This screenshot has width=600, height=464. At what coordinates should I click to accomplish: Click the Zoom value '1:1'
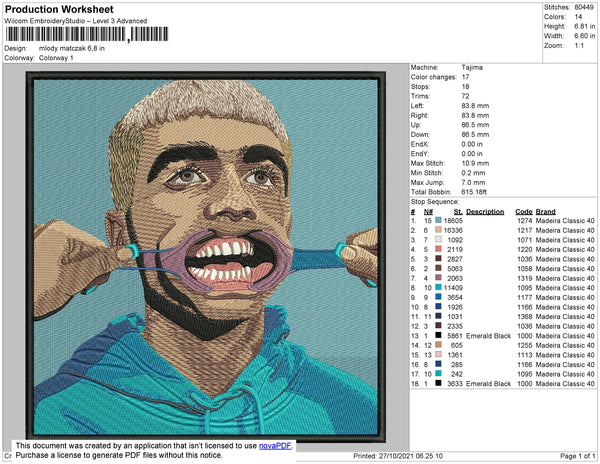click(x=579, y=46)
